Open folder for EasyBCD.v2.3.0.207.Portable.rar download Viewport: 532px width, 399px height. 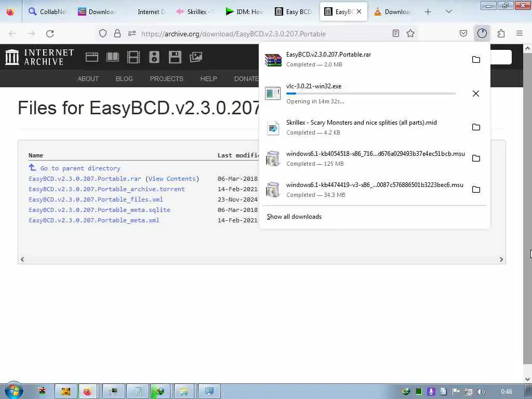476,59
